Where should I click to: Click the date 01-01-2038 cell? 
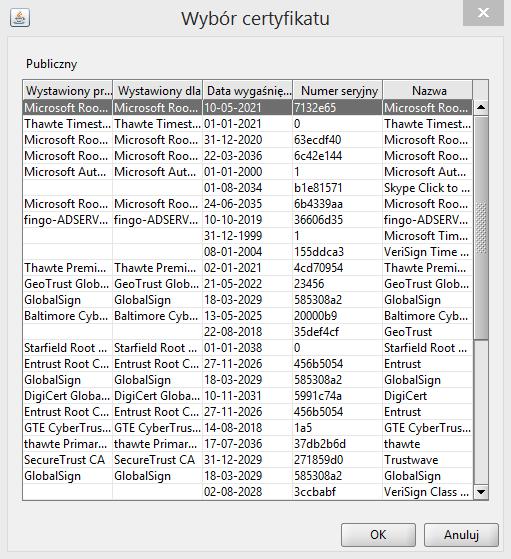pyautogui.click(x=247, y=348)
